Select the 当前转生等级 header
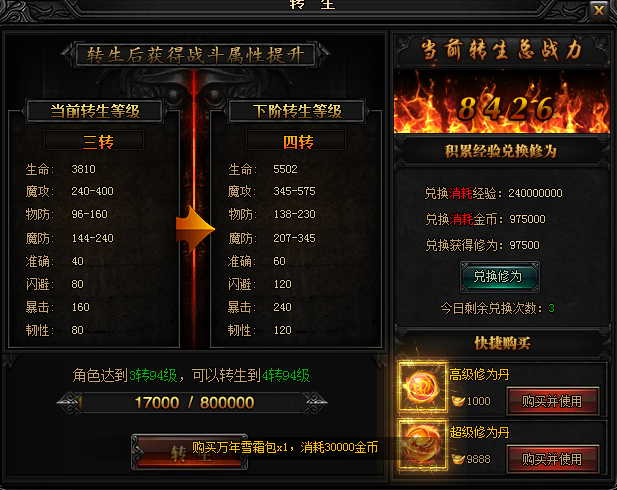Screen dimensions: 617x490 (x=95, y=111)
